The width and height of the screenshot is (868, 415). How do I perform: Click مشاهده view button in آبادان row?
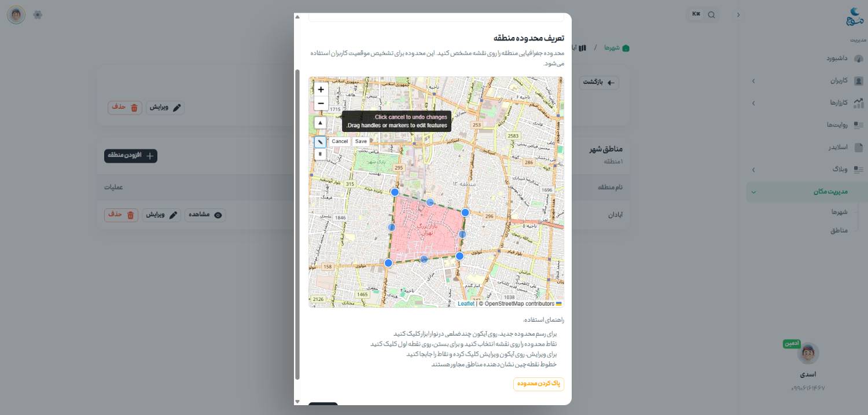click(x=205, y=215)
